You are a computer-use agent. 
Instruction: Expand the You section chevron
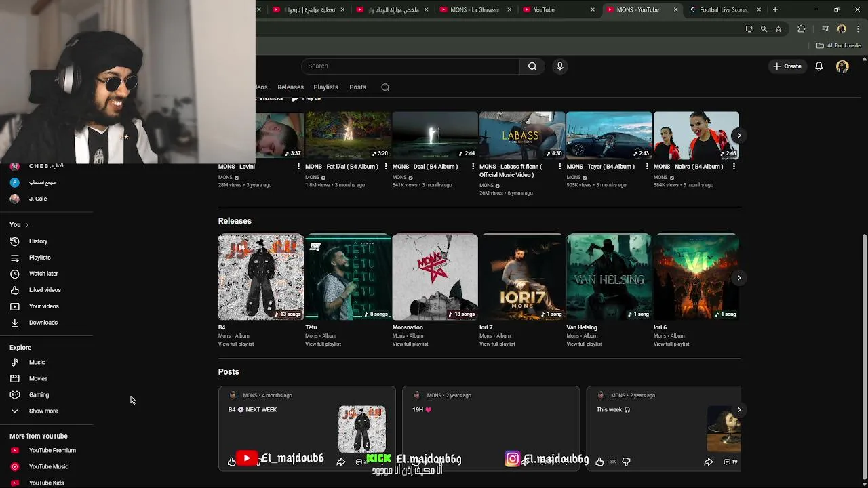point(27,225)
